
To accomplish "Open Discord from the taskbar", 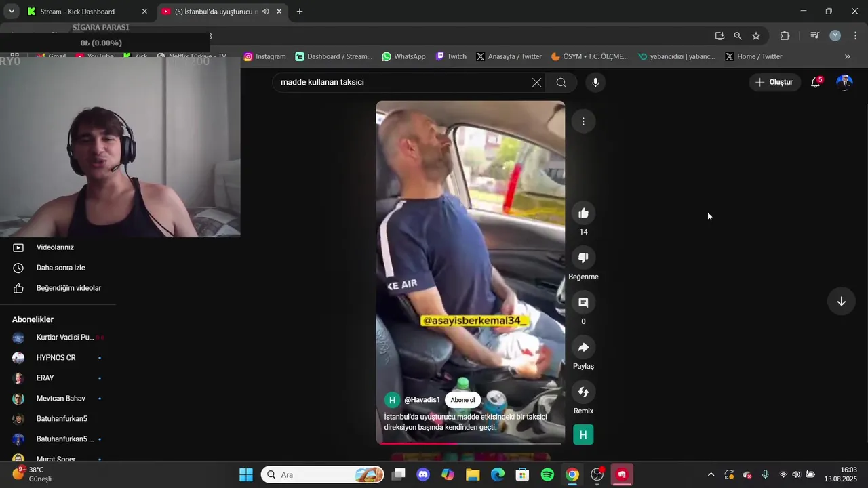I will point(423,474).
